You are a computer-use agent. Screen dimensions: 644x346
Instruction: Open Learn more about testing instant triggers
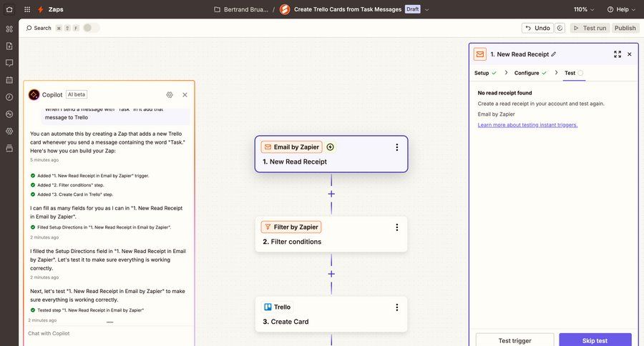[x=527, y=125]
